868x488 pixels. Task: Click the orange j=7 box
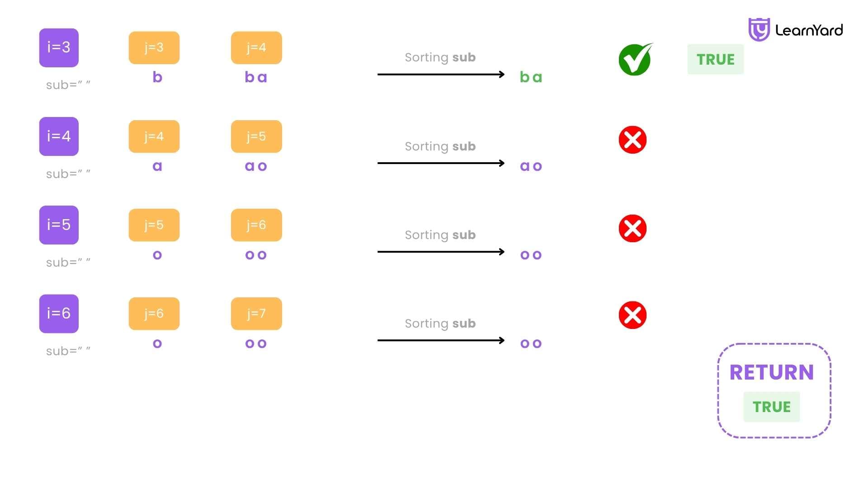(256, 314)
